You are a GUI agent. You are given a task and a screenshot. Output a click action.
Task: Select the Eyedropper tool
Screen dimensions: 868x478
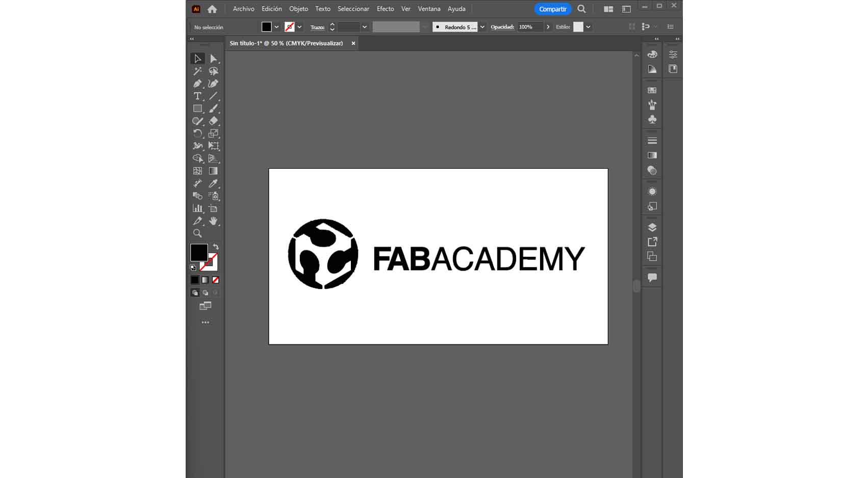[x=213, y=183]
